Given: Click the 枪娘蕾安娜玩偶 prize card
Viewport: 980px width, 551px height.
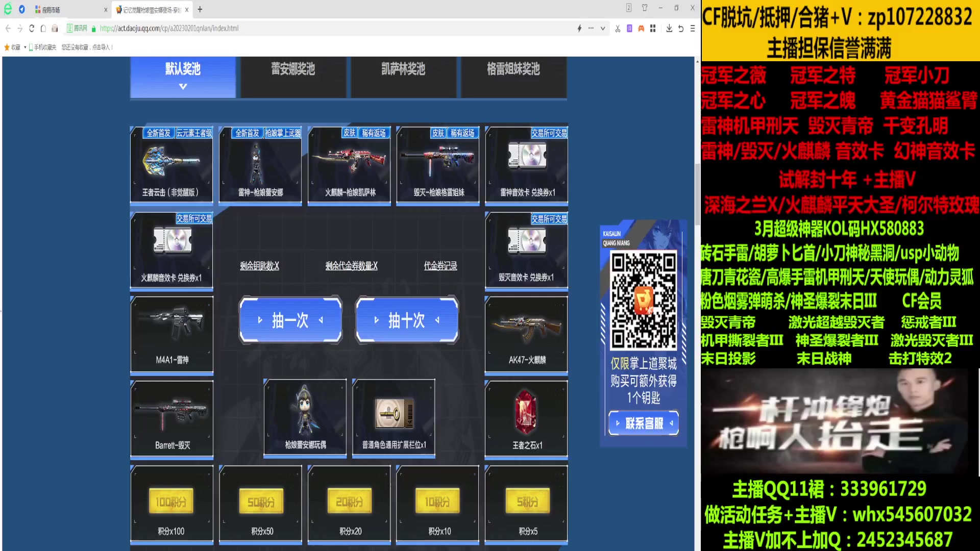Looking at the screenshot, I should pos(305,418).
